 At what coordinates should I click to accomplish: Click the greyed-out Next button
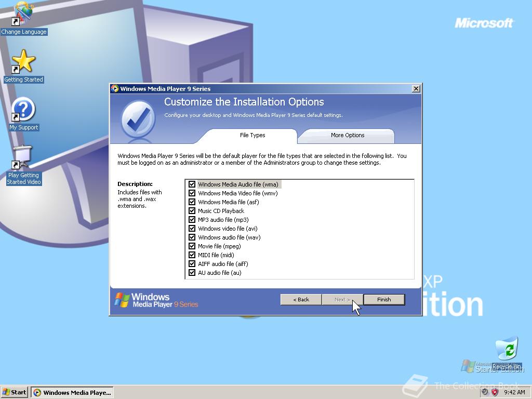[342, 300]
